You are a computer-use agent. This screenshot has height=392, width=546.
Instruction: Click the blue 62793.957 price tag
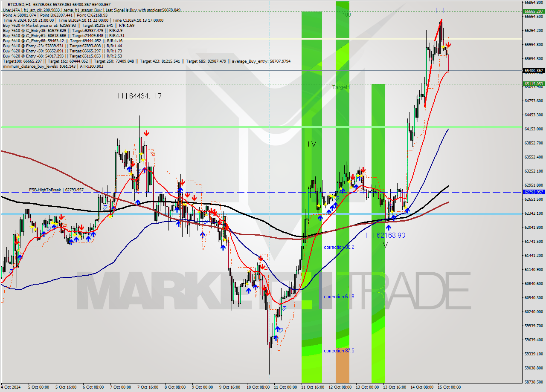(x=534, y=192)
